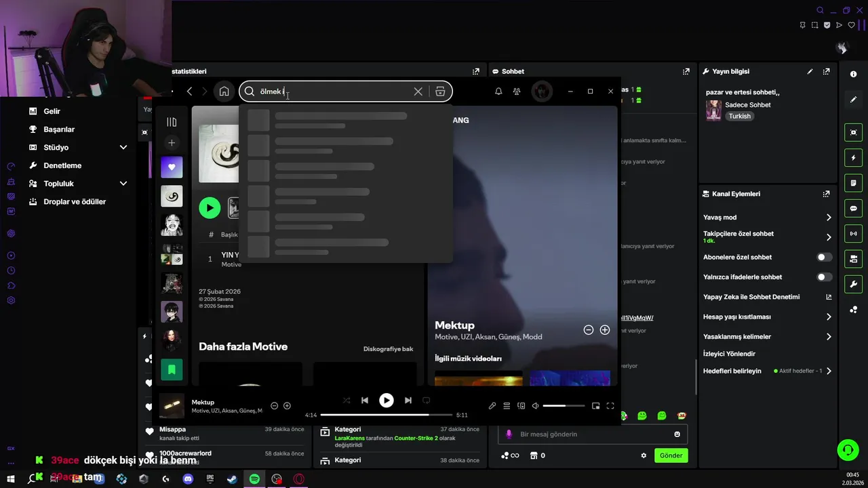The image size is (868, 488).
Task: Enter Spotify full screen mode
Action: pos(610,406)
